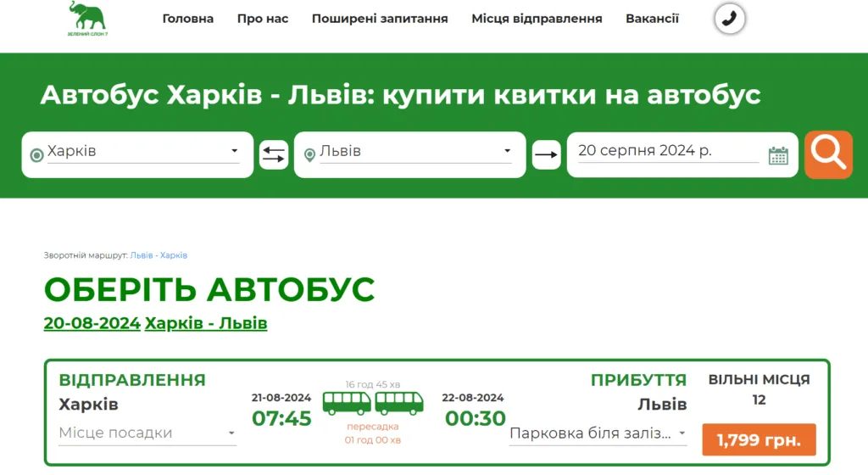Click the ОБЕРІТЬ АВТОБУС heading
This screenshot has width=868, height=475.
tap(209, 289)
